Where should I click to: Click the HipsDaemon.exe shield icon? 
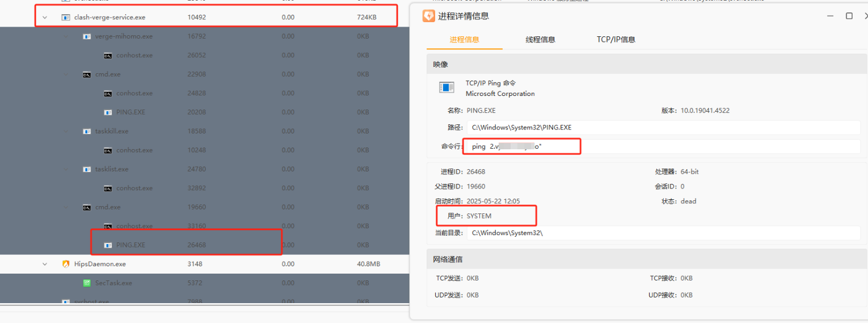[65, 264]
